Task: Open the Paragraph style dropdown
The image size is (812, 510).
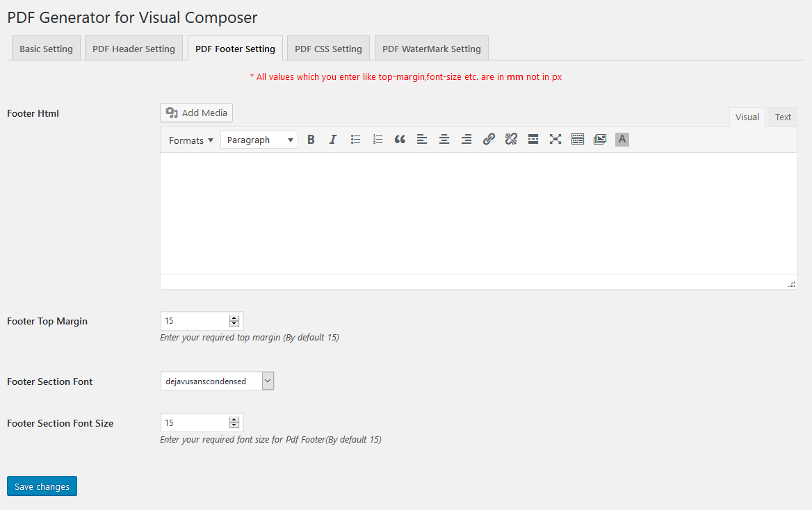Action: pyautogui.click(x=259, y=140)
